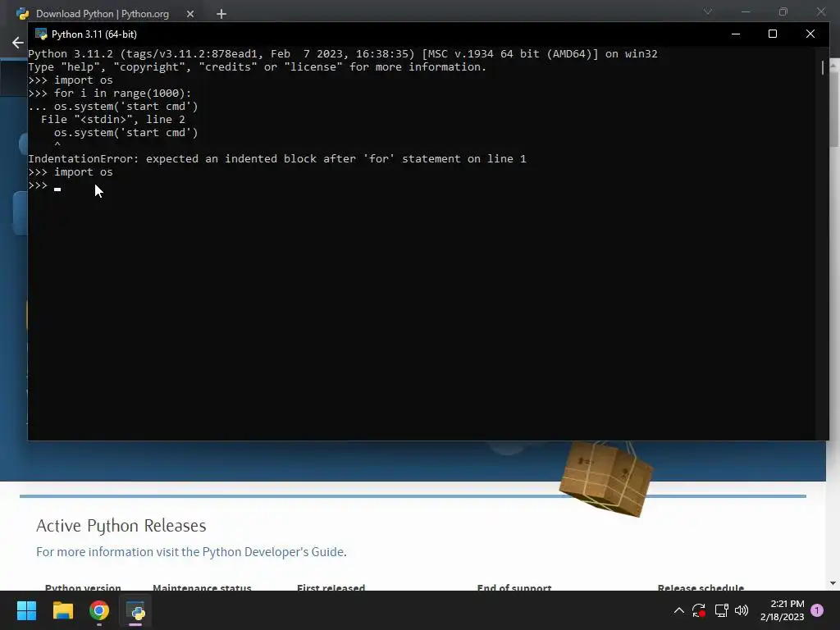Close the Python 3.11 console window
This screenshot has height=630, width=840.
click(x=810, y=34)
